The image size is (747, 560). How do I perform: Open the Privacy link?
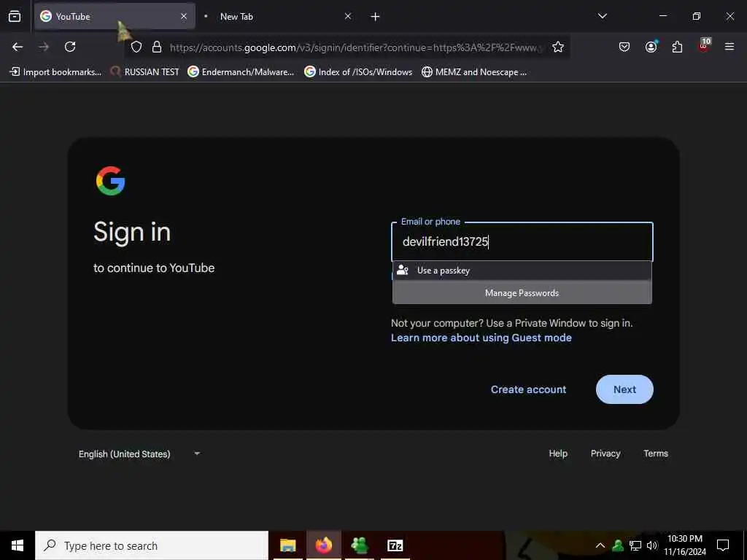pyautogui.click(x=605, y=454)
